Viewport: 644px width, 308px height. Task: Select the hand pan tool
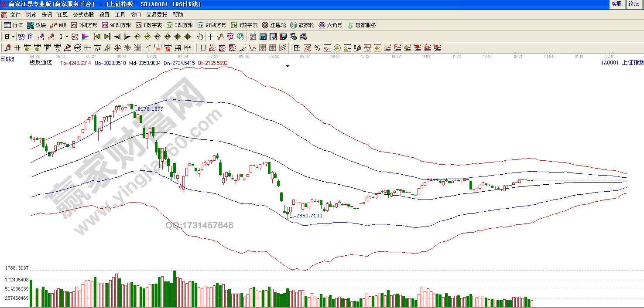(x=200, y=37)
